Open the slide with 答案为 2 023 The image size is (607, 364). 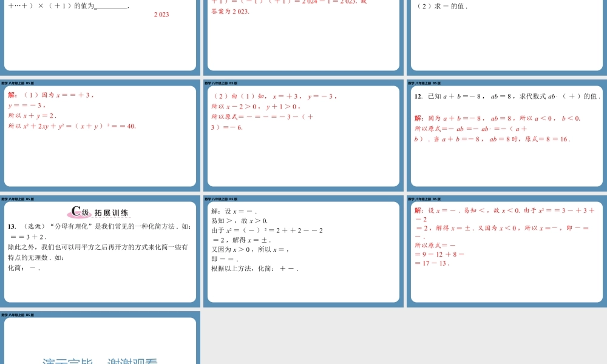(x=303, y=36)
